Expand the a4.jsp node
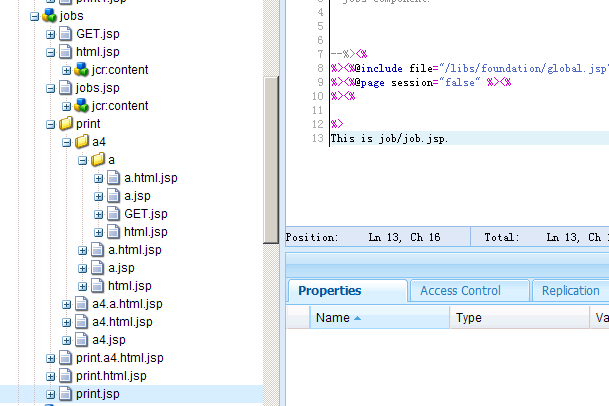 tap(66, 340)
